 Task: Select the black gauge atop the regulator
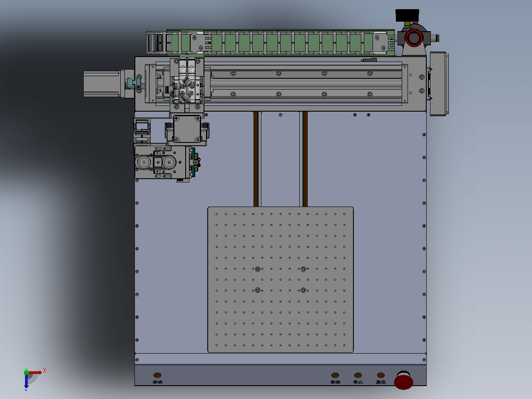click(x=407, y=15)
